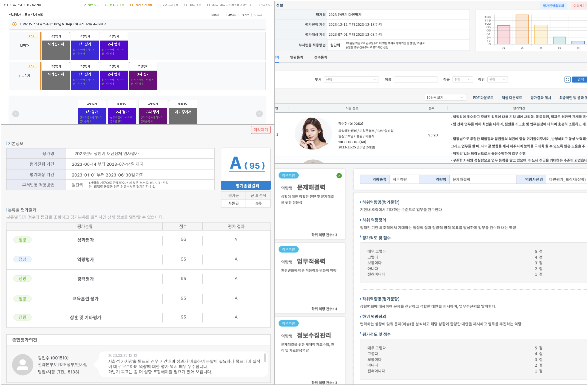This screenshot has height=386, width=588.
Task: Click the left carousel arrow in stage palette
Action: [16, 114]
